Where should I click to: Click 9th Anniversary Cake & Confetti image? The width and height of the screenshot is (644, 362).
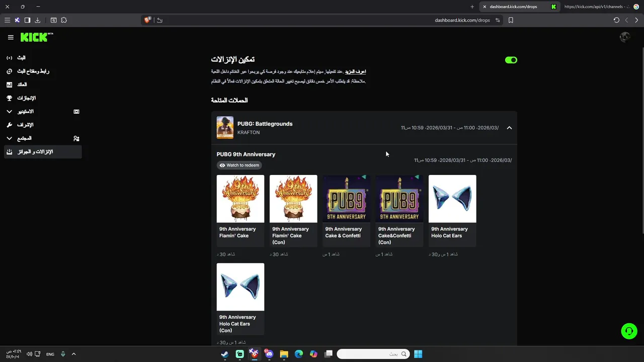tap(346, 199)
